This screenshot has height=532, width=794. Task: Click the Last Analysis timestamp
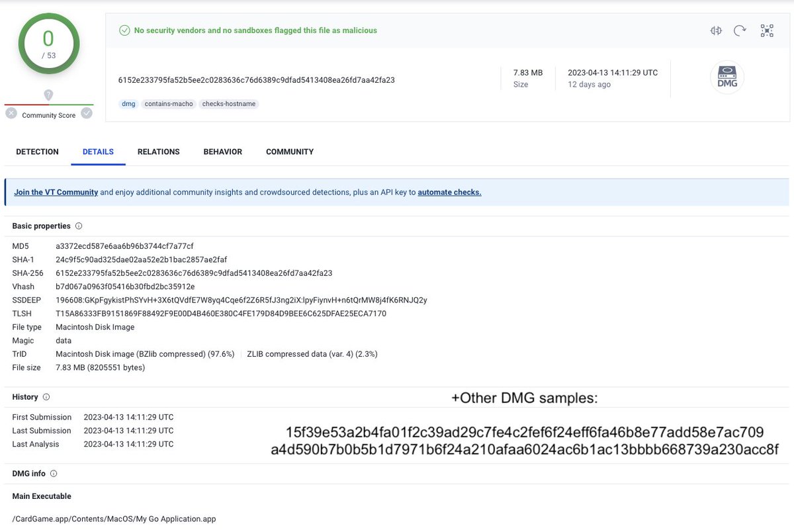(128, 444)
